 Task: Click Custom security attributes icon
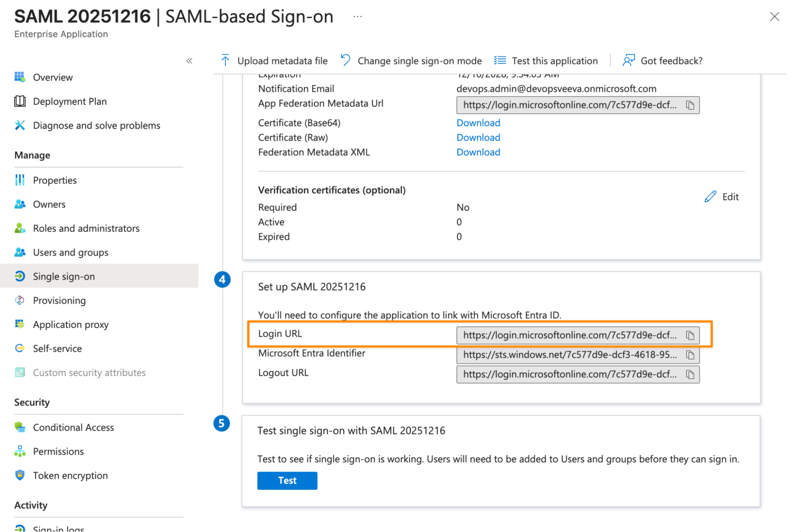(20, 372)
